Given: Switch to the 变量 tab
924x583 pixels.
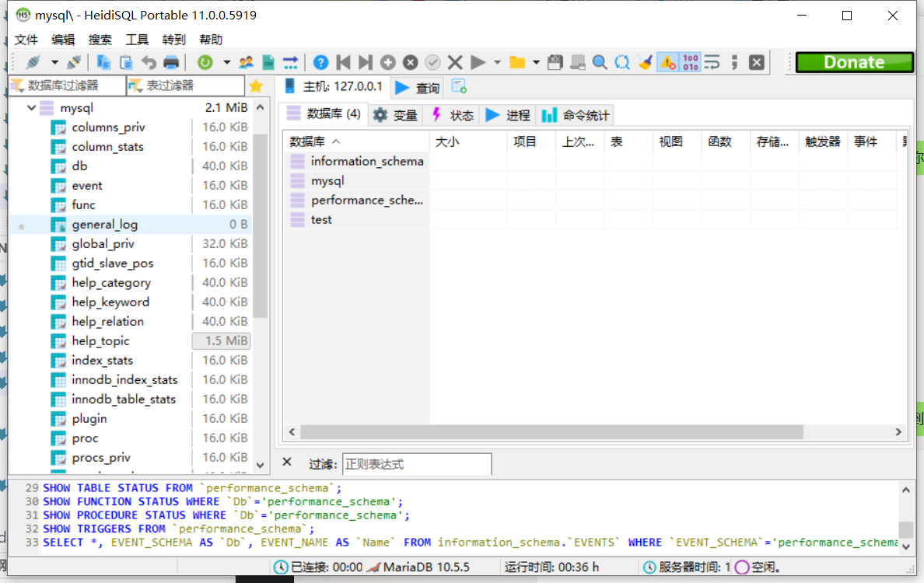Looking at the screenshot, I should tap(395, 115).
